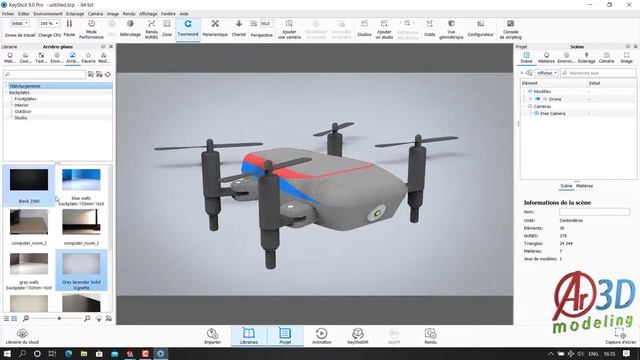Toggle Drone visibility eye icon
The width and height of the screenshot is (640, 360).
tap(538, 99)
